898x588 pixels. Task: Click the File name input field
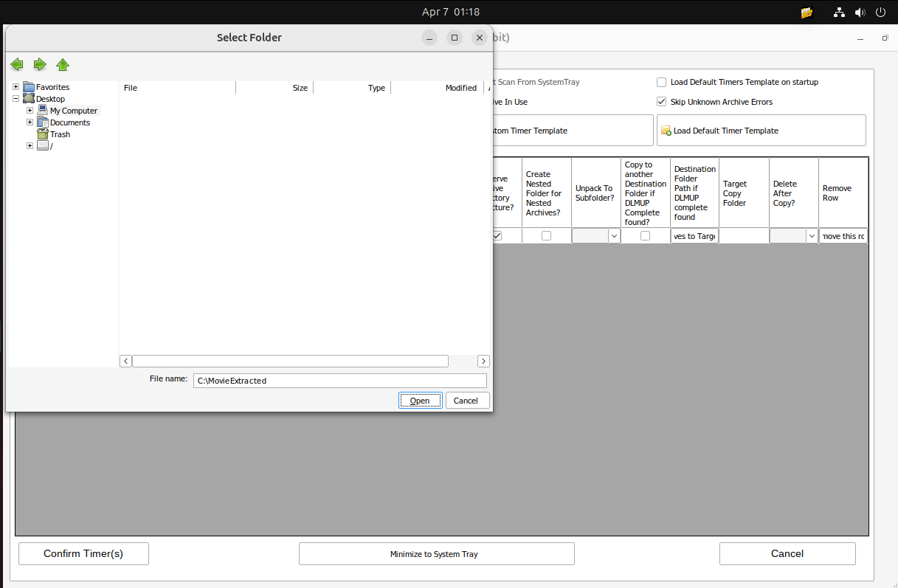coord(339,381)
